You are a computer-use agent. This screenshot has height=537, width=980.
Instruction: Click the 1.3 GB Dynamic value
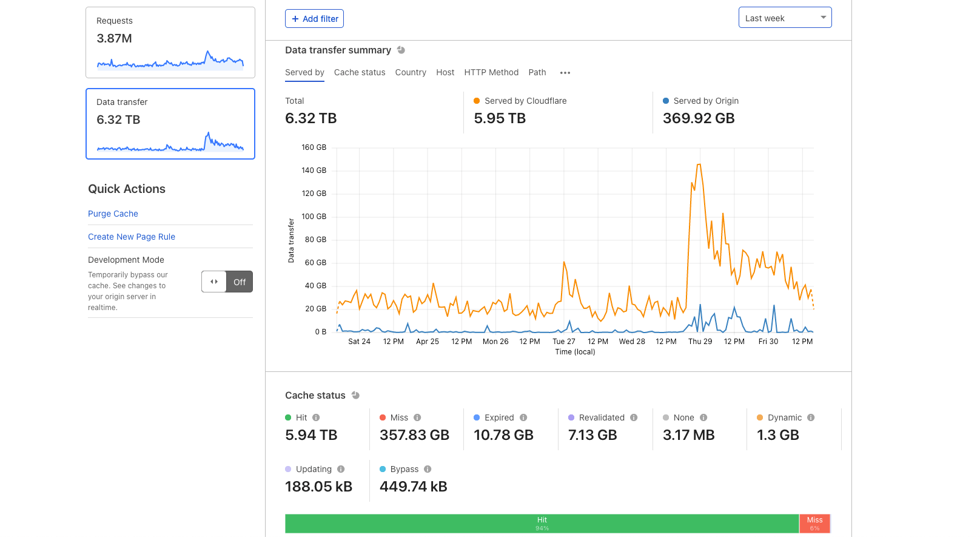pyautogui.click(x=778, y=435)
